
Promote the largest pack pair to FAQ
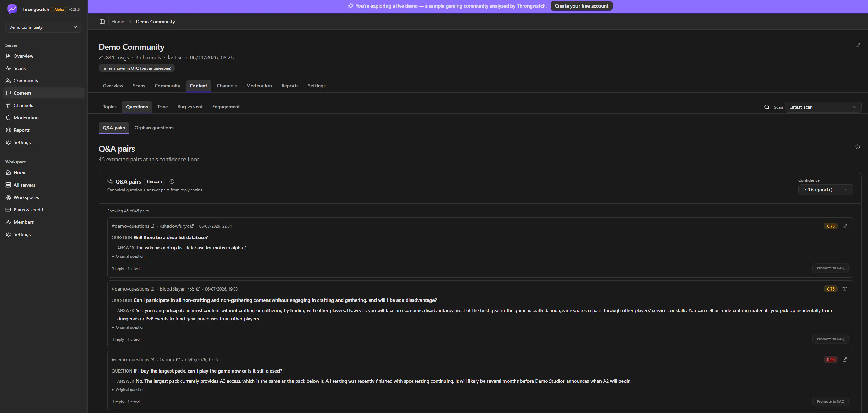(830, 401)
